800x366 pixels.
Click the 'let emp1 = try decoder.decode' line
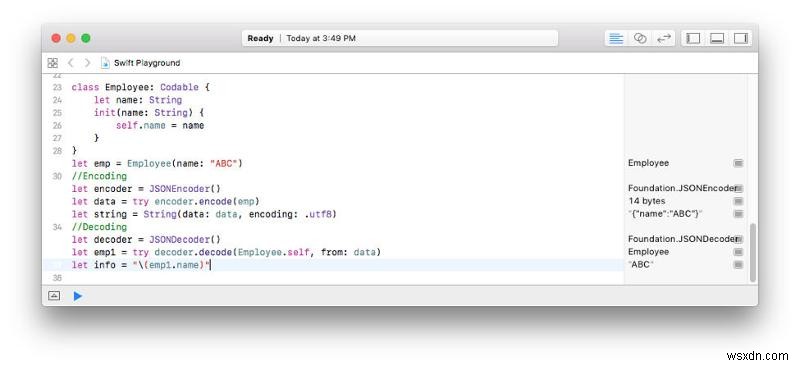click(x=227, y=252)
